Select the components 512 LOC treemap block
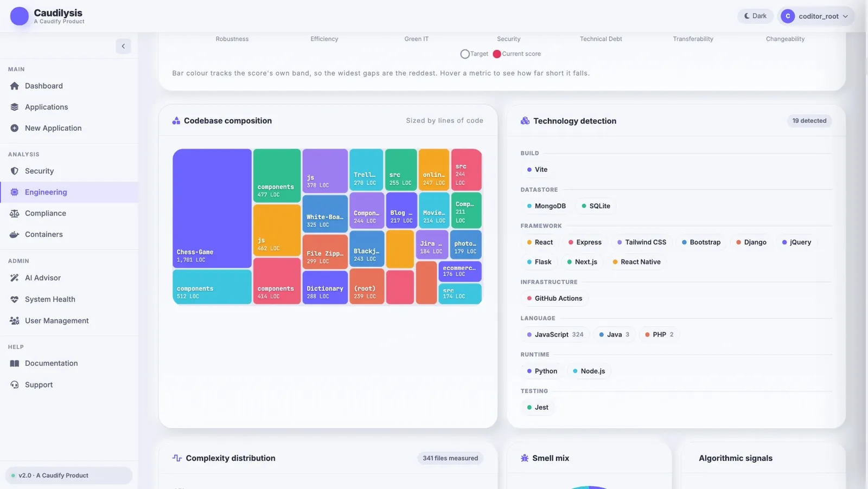This screenshot has width=868, height=489. coord(212,287)
